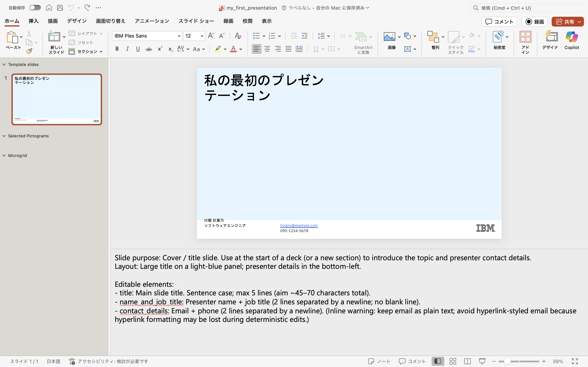Open the Change Case Aa dropdown
The width and height of the screenshot is (588, 367).
coord(199,49)
